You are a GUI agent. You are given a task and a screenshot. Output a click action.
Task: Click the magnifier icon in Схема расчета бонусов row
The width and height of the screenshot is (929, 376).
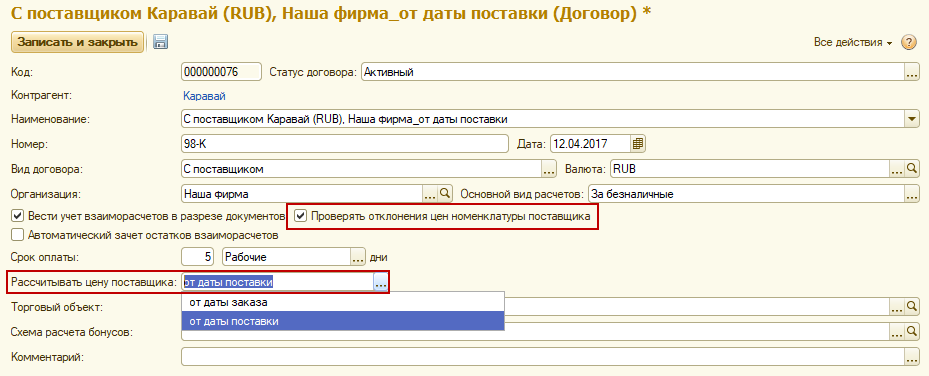pyautogui.click(x=912, y=332)
